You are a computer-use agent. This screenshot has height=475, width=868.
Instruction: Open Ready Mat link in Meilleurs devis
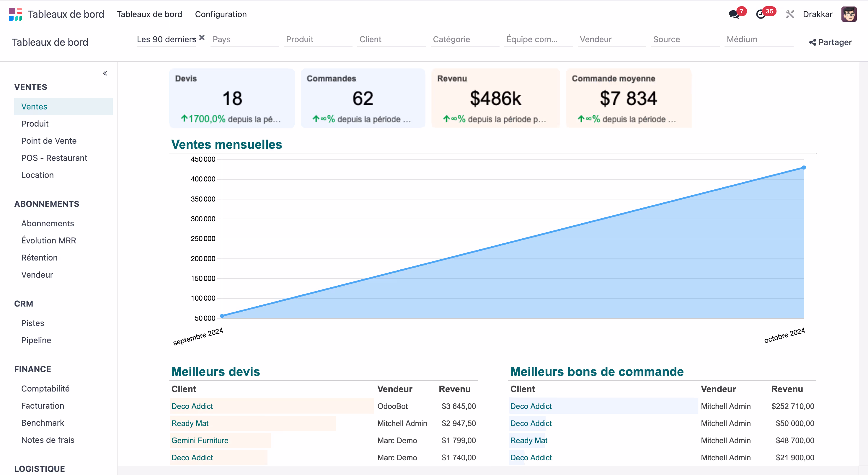pos(190,423)
